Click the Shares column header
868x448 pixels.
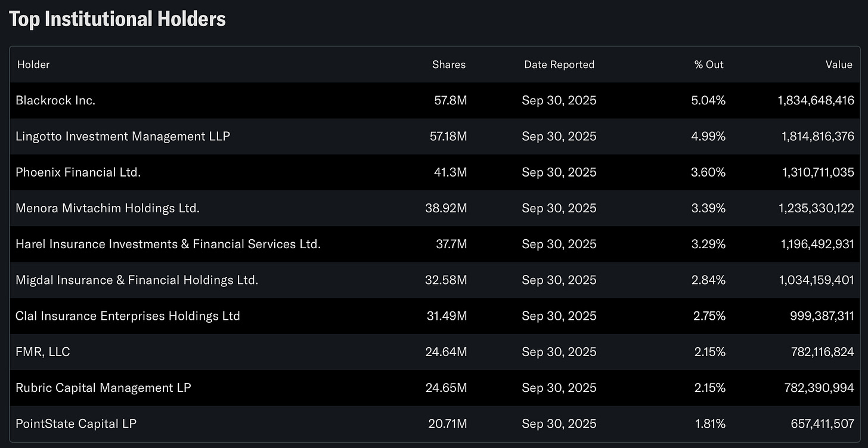449,64
